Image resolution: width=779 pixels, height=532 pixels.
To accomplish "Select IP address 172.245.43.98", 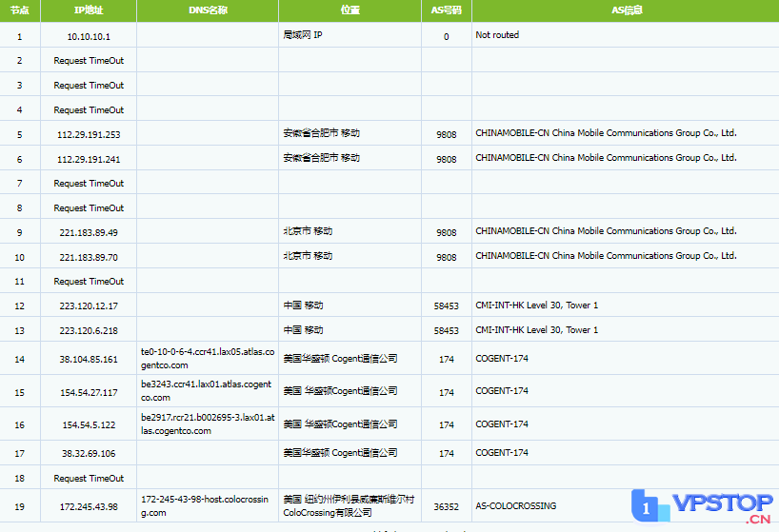I will (89, 506).
